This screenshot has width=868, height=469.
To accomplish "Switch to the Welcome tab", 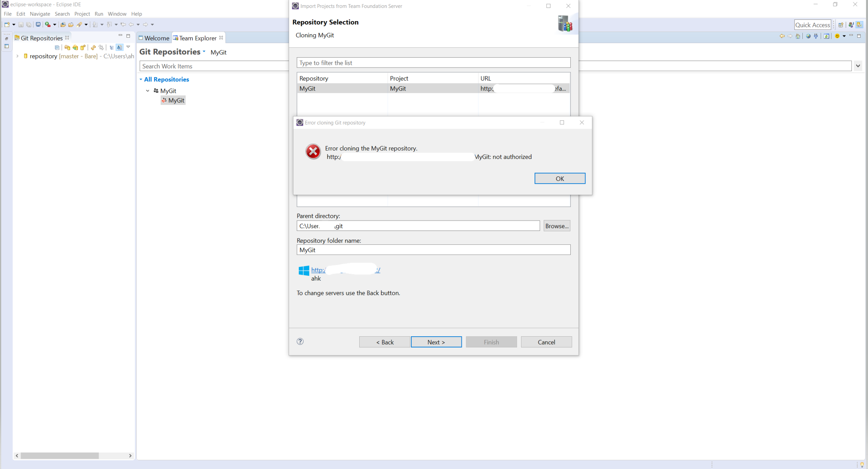I will [x=154, y=38].
